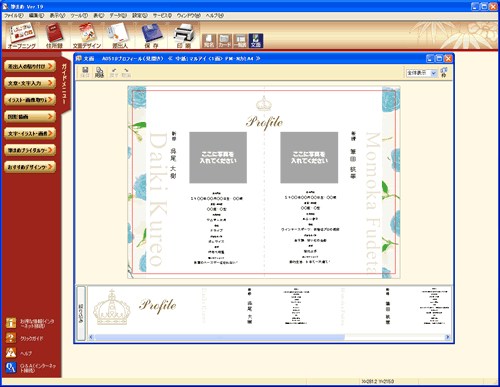Screen dimensions: 500x387
Task: Open the データ menu
Action: pyautogui.click(x=118, y=15)
